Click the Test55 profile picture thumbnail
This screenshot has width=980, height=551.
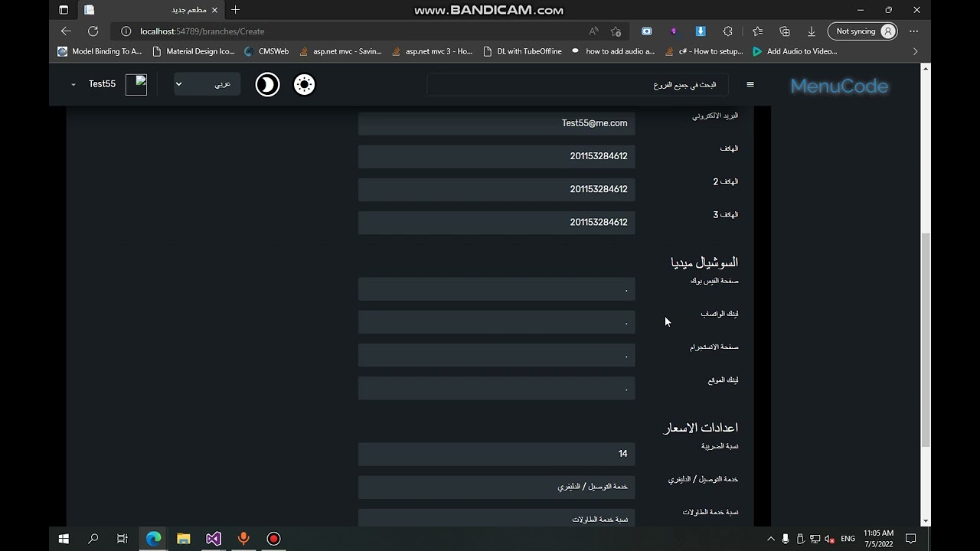click(x=136, y=84)
